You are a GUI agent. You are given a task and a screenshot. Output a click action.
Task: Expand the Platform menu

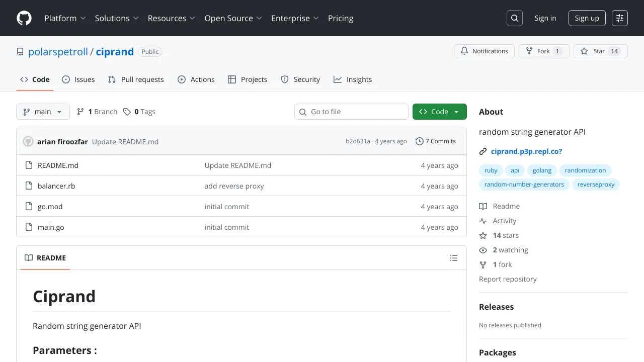pos(65,18)
